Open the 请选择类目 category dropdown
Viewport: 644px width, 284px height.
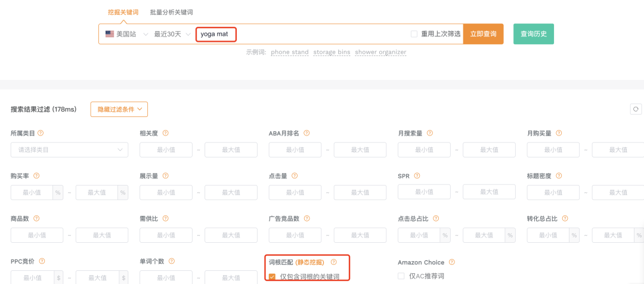(x=69, y=150)
